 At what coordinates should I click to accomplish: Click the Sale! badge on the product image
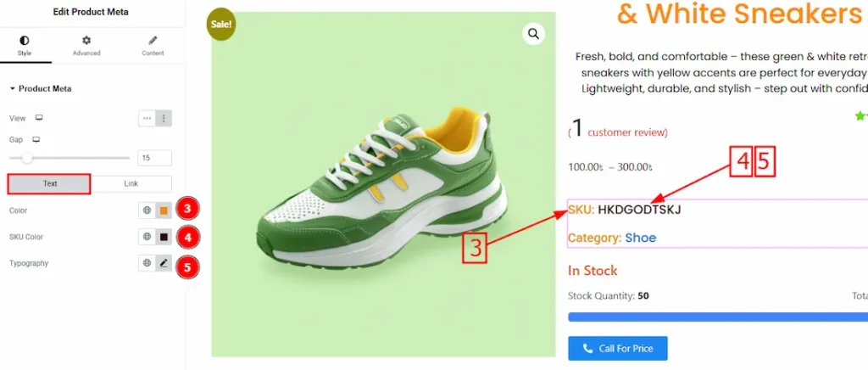pos(221,25)
